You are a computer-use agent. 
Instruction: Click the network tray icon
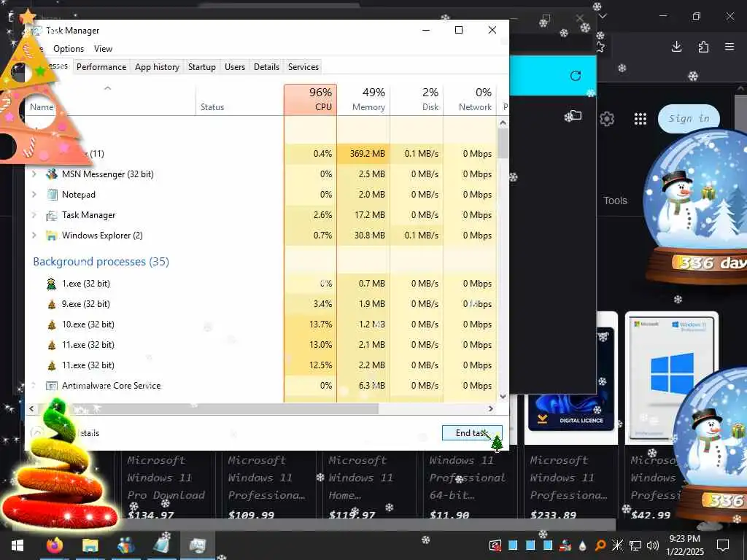pos(635,545)
